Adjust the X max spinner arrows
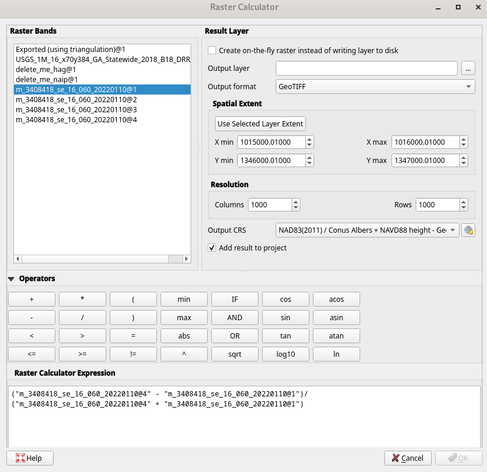Screen dimensions: 487x472 (x=463, y=142)
